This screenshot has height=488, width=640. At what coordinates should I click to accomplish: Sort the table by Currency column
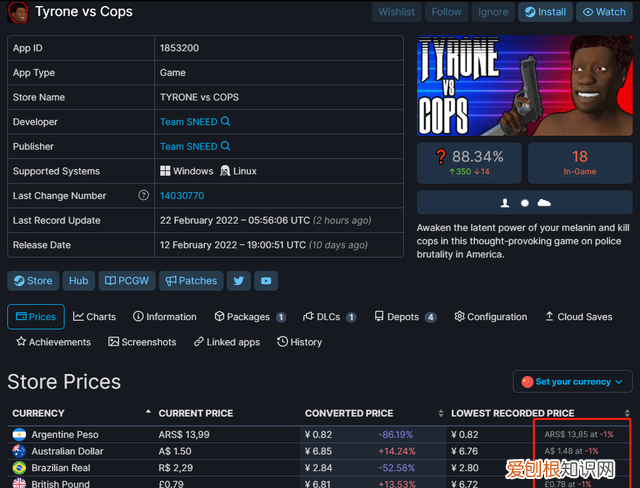38,413
